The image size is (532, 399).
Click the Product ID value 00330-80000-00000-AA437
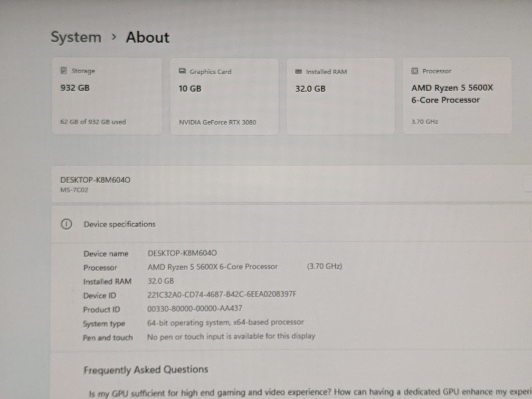[x=195, y=308]
